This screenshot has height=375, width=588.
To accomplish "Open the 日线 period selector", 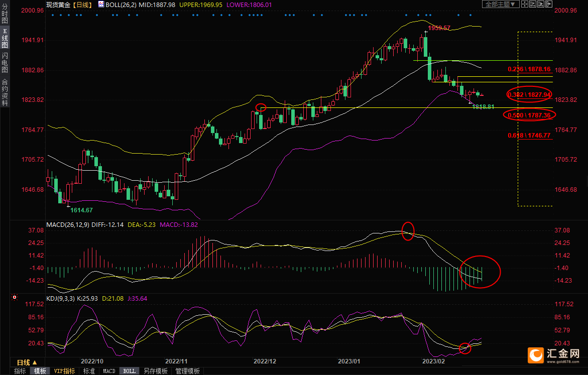I will click(27, 362).
